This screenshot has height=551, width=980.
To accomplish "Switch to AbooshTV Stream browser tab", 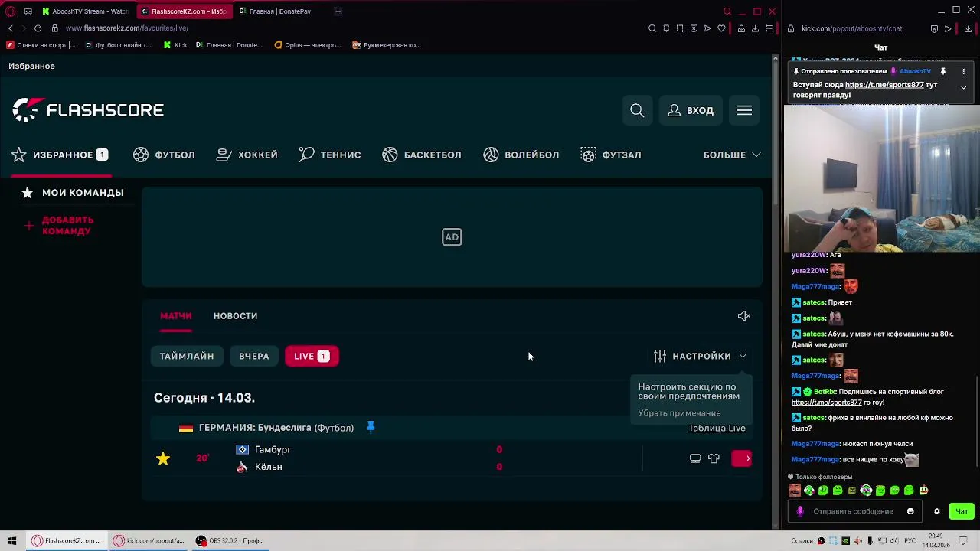I will pyautogui.click(x=85, y=11).
